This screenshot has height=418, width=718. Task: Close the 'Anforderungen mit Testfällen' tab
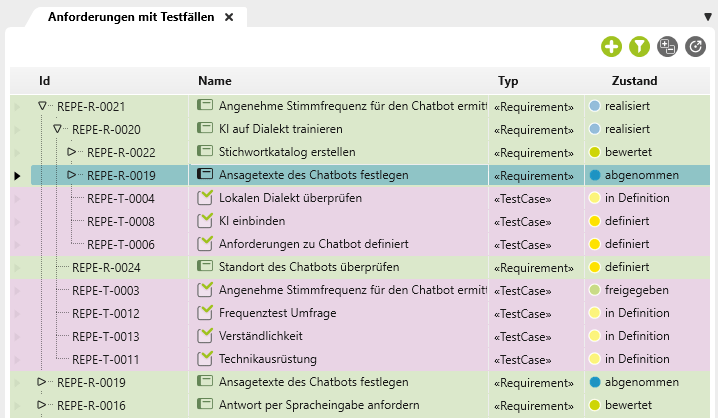tap(229, 18)
